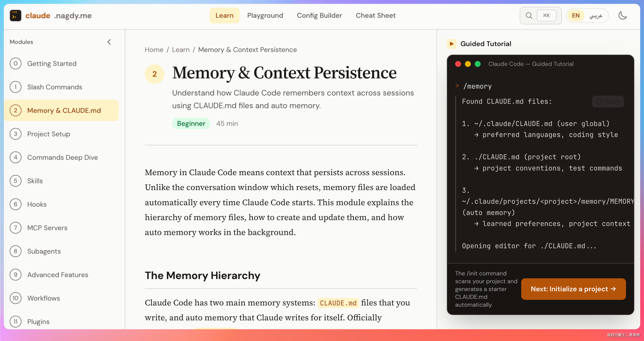The image size is (644, 341).
Task: Open Getting Started module
Action: point(61,63)
